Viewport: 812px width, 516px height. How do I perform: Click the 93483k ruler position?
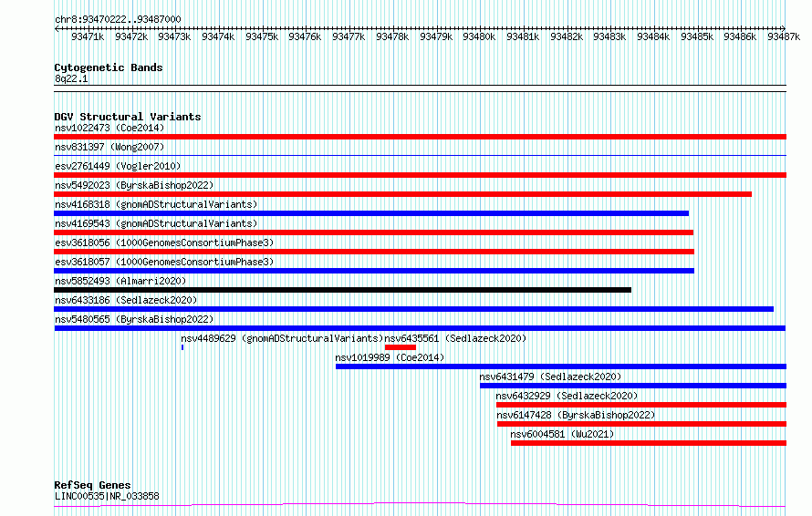[609, 36]
